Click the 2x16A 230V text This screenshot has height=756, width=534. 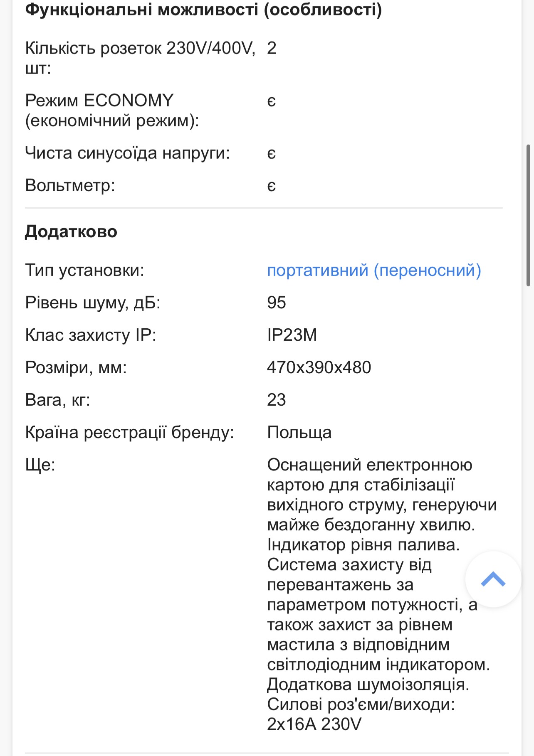[314, 724]
